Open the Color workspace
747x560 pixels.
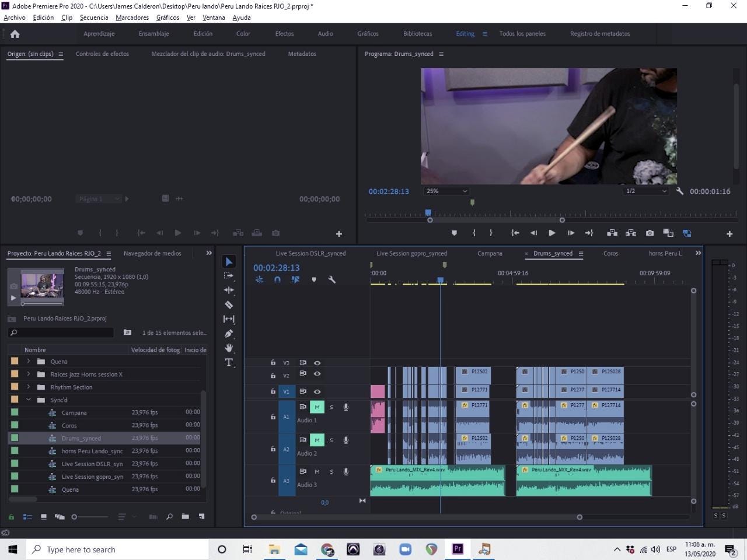pyautogui.click(x=243, y=34)
